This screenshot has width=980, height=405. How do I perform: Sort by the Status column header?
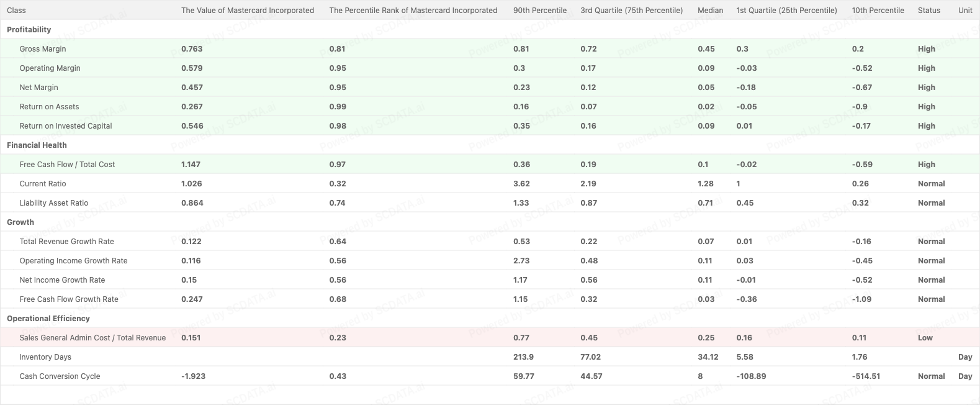[929, 11]
